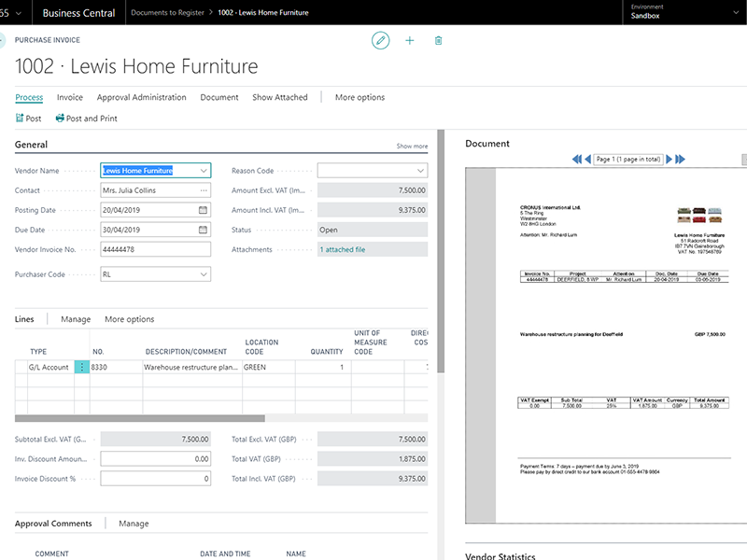
Task: Click the Total Incl. VAT value 9,375.00
Action: 372,479
